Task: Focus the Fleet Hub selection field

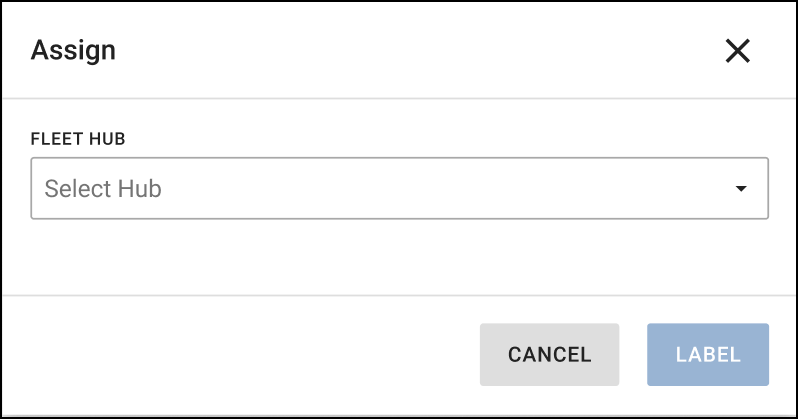Action: [x=399, y=188]
